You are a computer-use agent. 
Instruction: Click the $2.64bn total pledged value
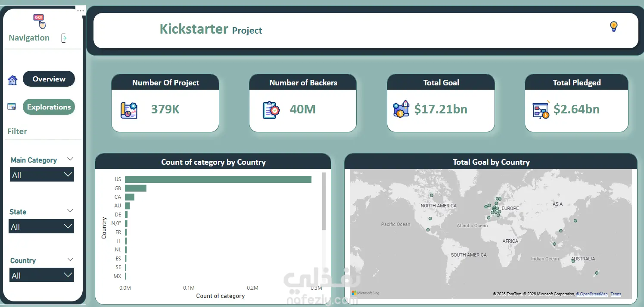[576, 110]
